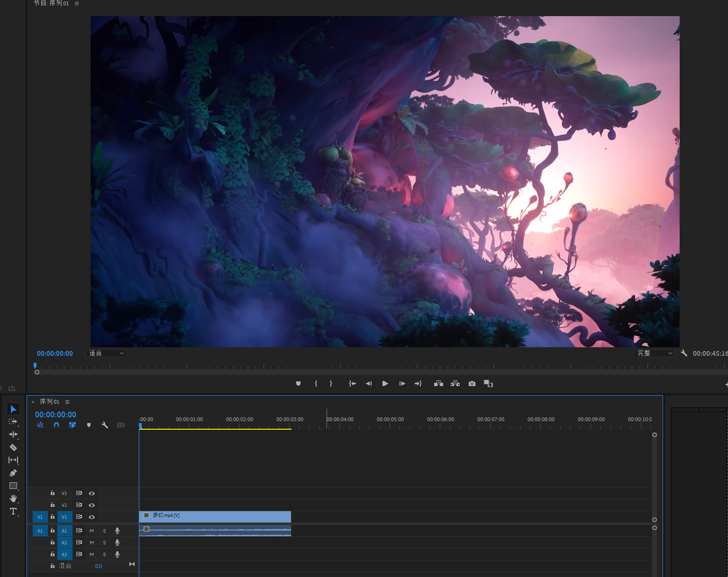Click the Lift button in Program monitor

[x=438, y=384]
